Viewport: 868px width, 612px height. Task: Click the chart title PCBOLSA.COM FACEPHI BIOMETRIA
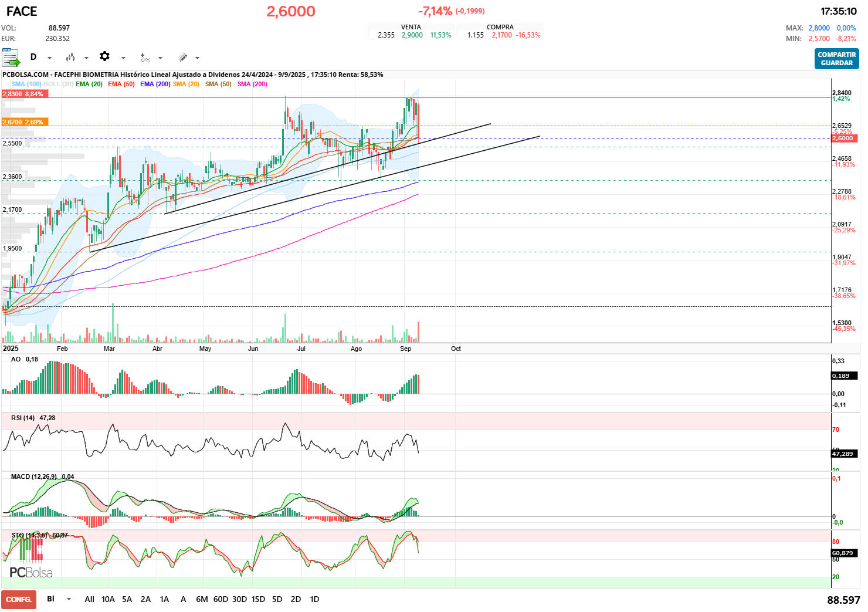193,75
